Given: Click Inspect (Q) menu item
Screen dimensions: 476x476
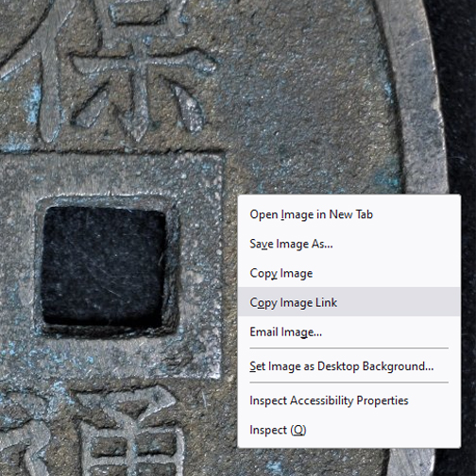Looking at the screenshot, I should pos(349,430).
